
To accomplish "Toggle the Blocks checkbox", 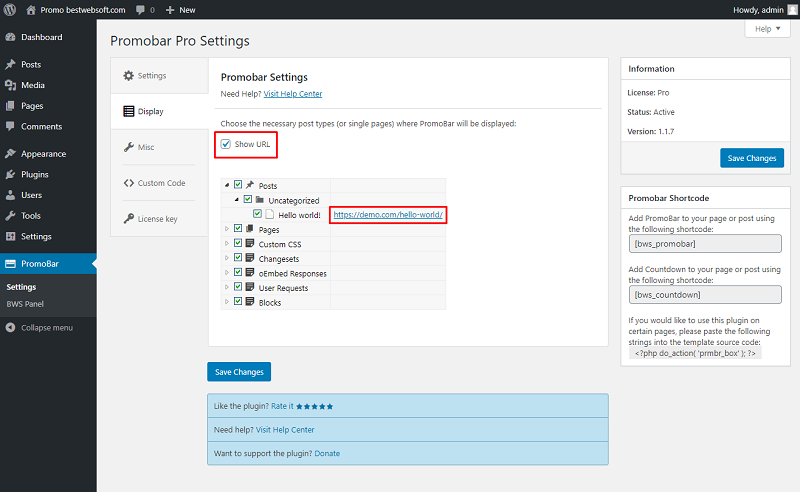I will [x=238, y=302].
